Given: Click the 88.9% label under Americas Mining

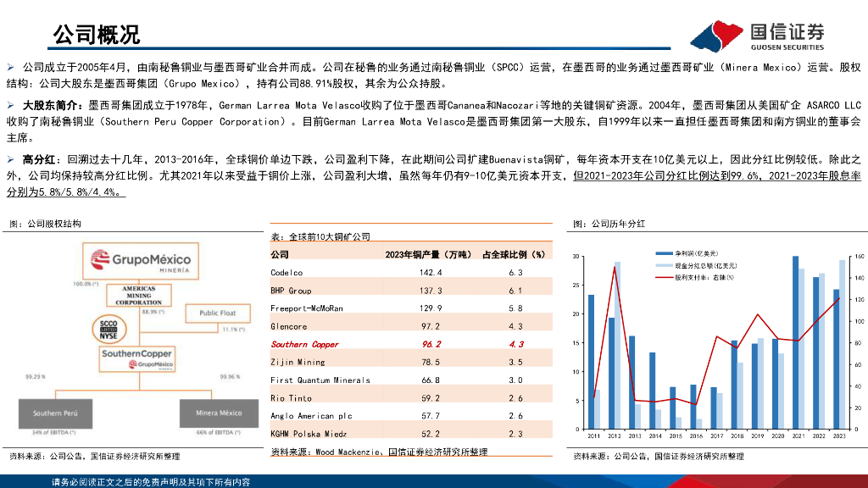Looking at the screenshot, I should (x=153, y=312).
